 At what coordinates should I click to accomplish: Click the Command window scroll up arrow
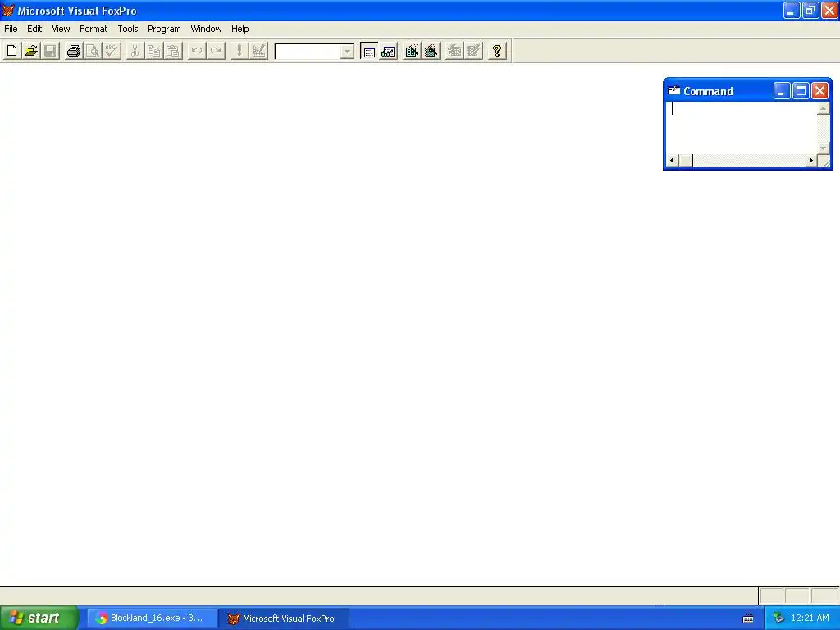click(824, 108)
